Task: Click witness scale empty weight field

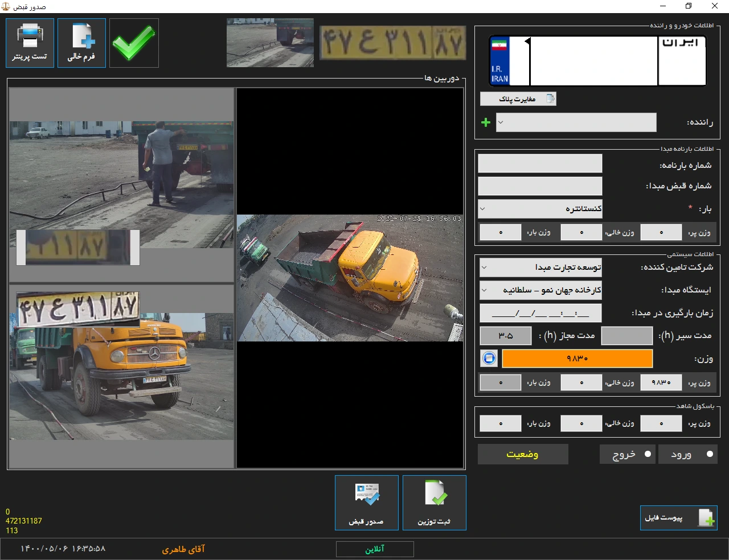Action: [581, 423]
